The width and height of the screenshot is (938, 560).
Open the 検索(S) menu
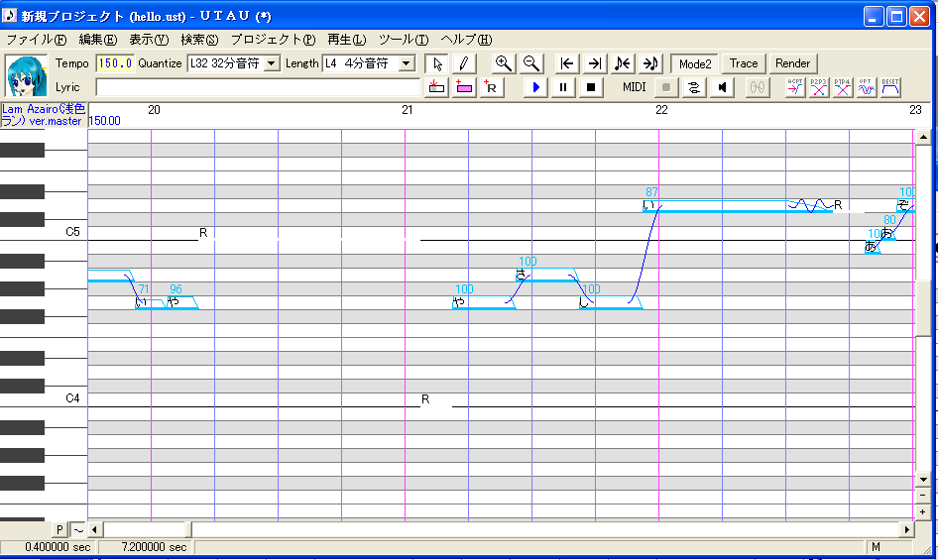(200, 40)
